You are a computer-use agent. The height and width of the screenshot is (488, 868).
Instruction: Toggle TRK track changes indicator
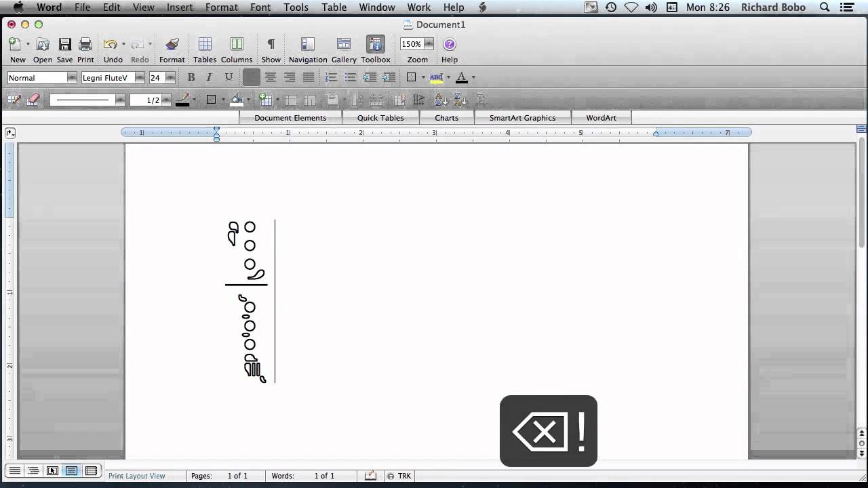coord(404,476)
